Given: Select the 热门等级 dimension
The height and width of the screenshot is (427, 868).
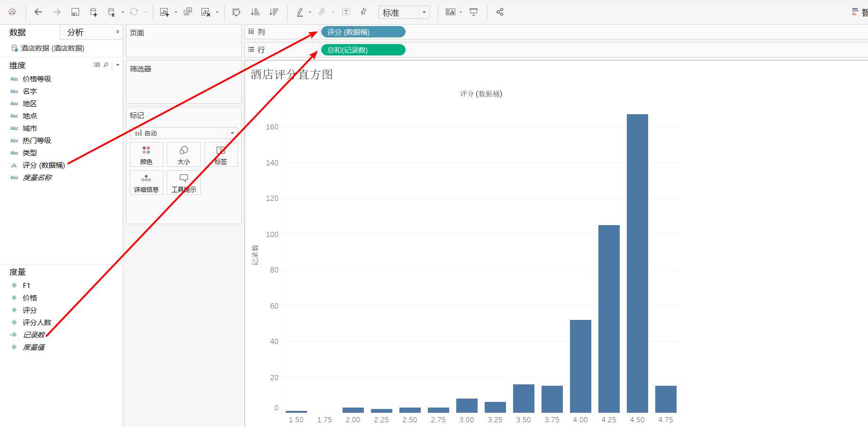Looking at the screenshot, I should pos(37,140).
